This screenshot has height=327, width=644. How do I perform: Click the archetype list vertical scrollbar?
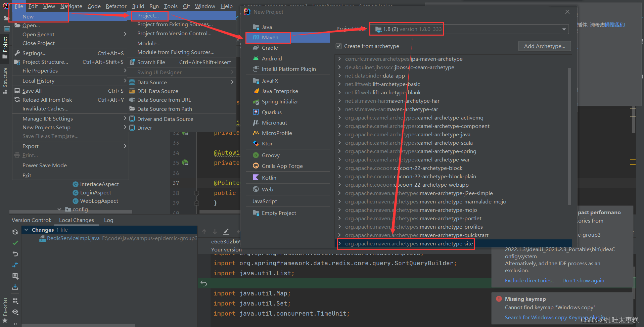(569, 136)
